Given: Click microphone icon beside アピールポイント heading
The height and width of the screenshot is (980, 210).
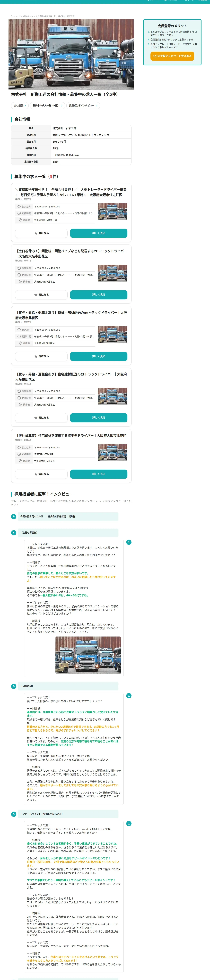Looking at the screenshot, I should pos(14,814).
